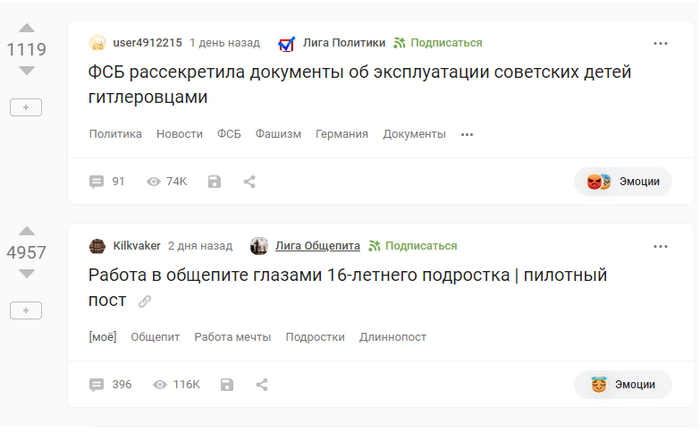Save the FSB documents post

tap(214, 181)
